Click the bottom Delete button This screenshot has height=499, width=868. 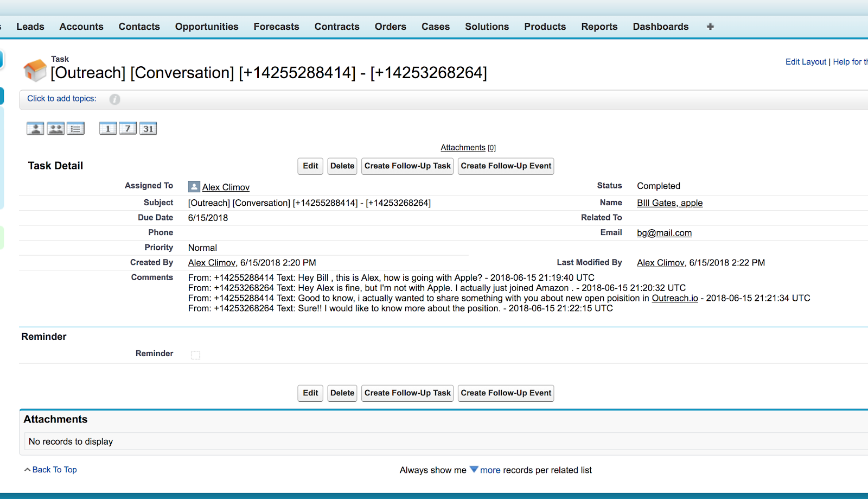342,393
